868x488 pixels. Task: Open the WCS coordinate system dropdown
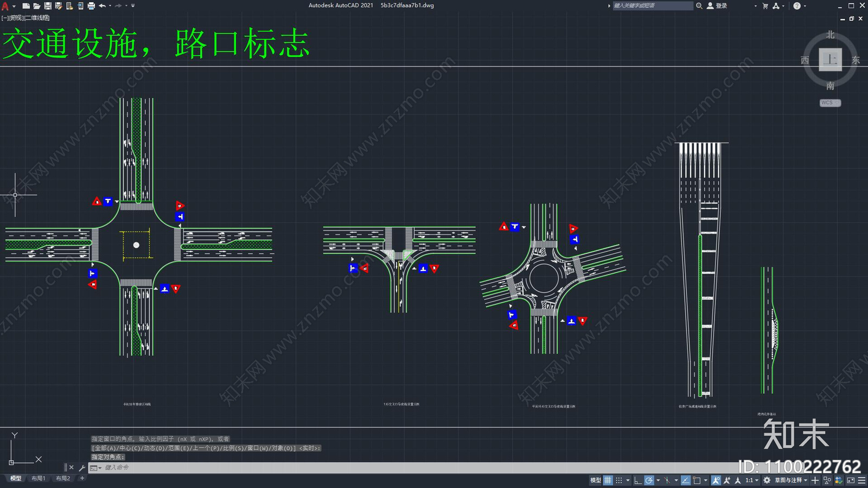tap(830, 102)
